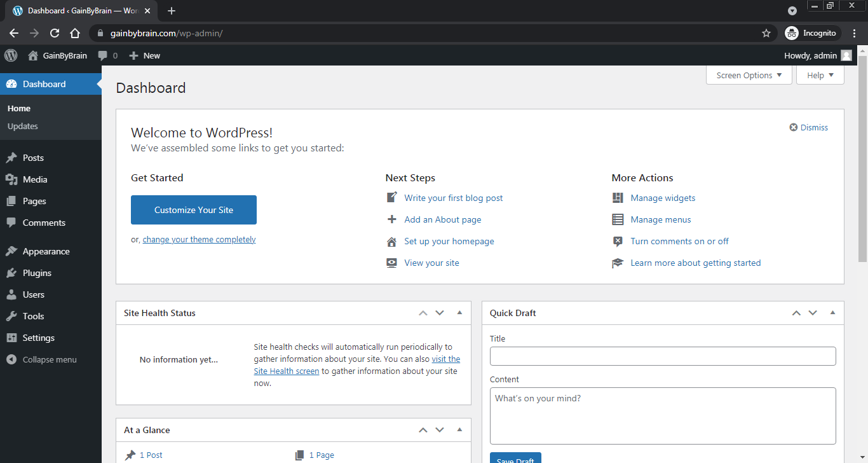Open the 1 Post link in At a Glance
The width and height of the screenshot is (868, 463).
pos(151,455)
